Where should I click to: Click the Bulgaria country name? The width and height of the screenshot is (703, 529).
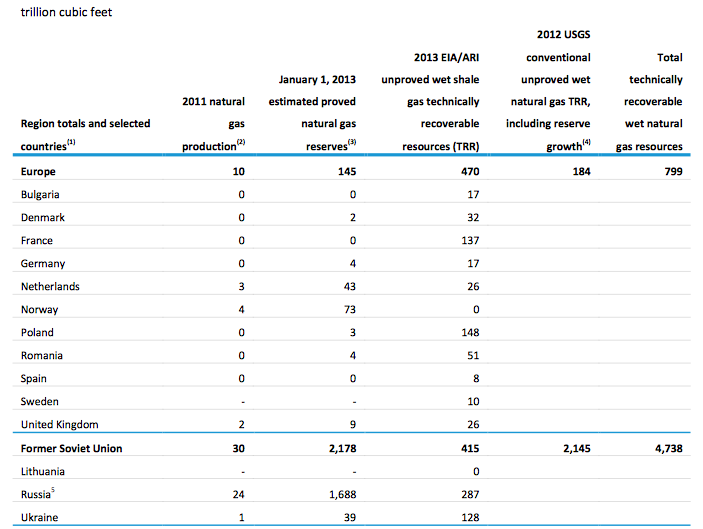coord(40,195)
